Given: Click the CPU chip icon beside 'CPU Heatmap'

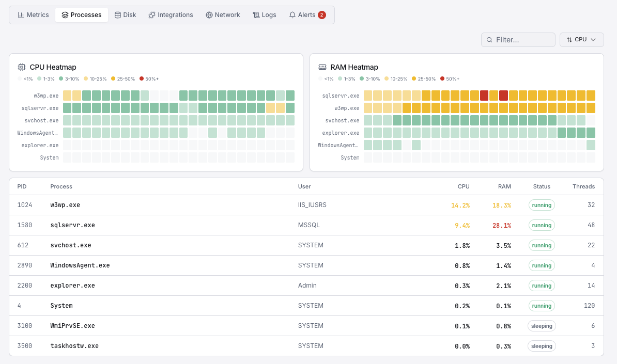Looking at the screenshot, I should click(x=21, y=67).
